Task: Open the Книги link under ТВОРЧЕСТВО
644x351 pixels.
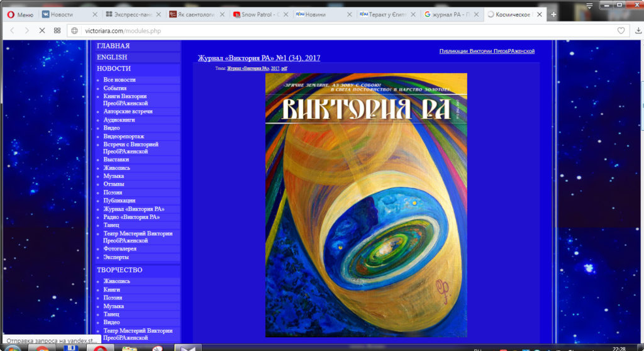Action: 112,289
